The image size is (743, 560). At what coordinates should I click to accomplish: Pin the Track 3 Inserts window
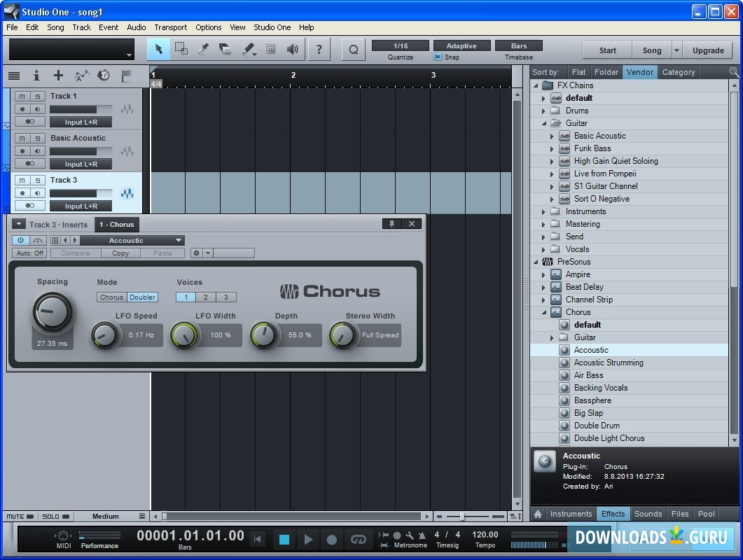(391, 223)
